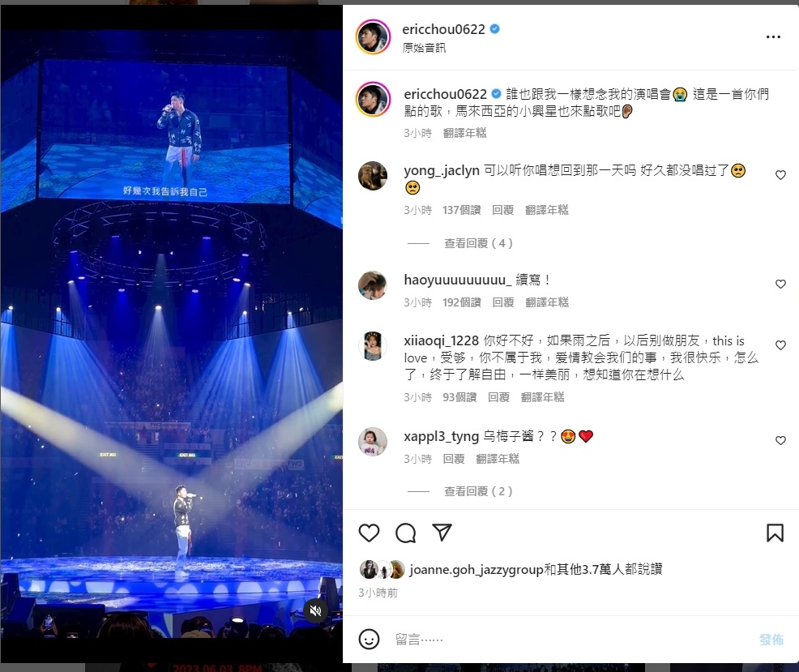
Task: Open the comment bubble icon
Action: pos(406,533)
